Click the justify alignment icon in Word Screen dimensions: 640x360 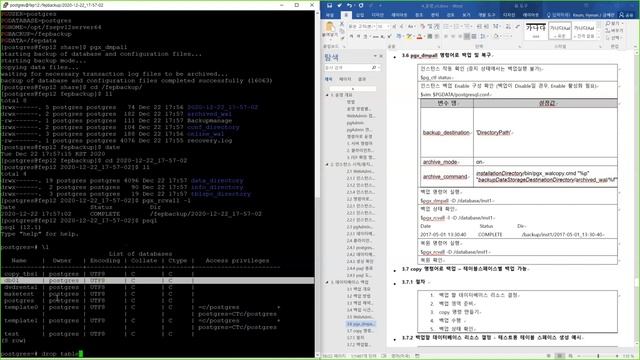point(467,37)
